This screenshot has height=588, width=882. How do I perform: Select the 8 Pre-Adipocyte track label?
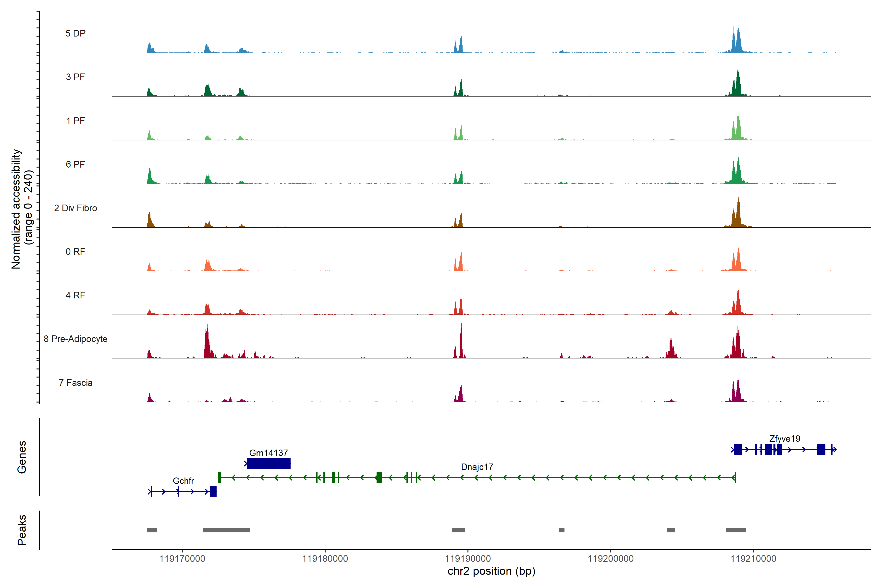coord(75,339)
